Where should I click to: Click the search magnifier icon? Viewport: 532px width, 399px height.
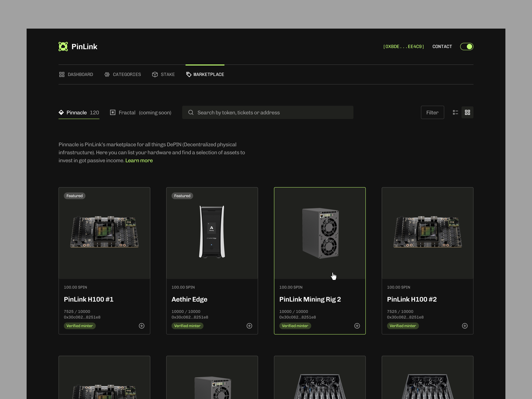click(x=191, y=112)
